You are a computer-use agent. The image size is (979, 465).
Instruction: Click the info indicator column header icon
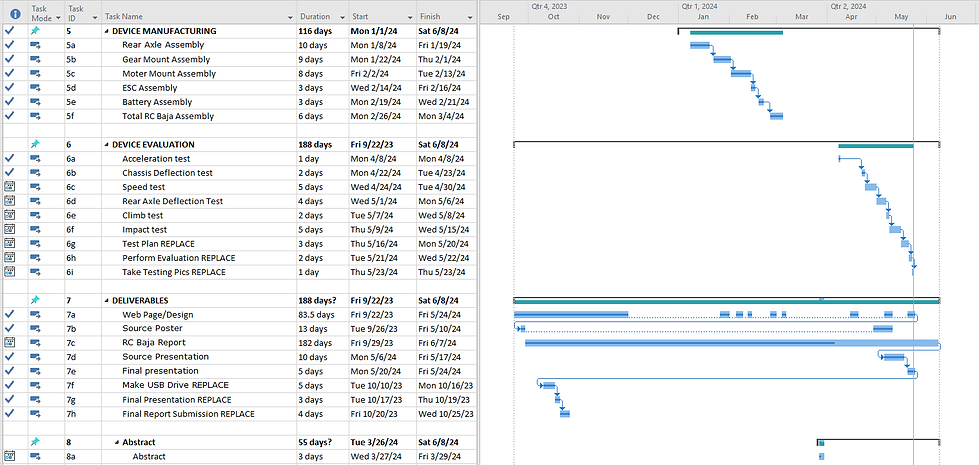click(x=15, y=13)
